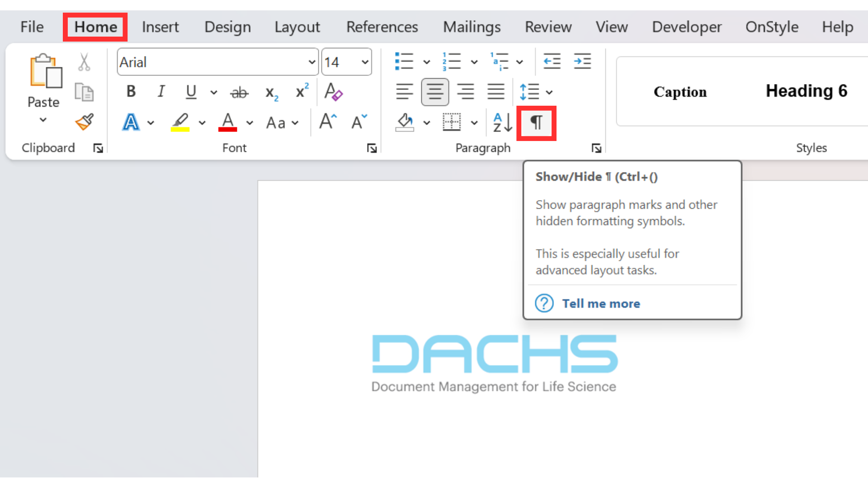Decrease paragraph indent
This screenshot has width=868, height=488.
[552, 61]
